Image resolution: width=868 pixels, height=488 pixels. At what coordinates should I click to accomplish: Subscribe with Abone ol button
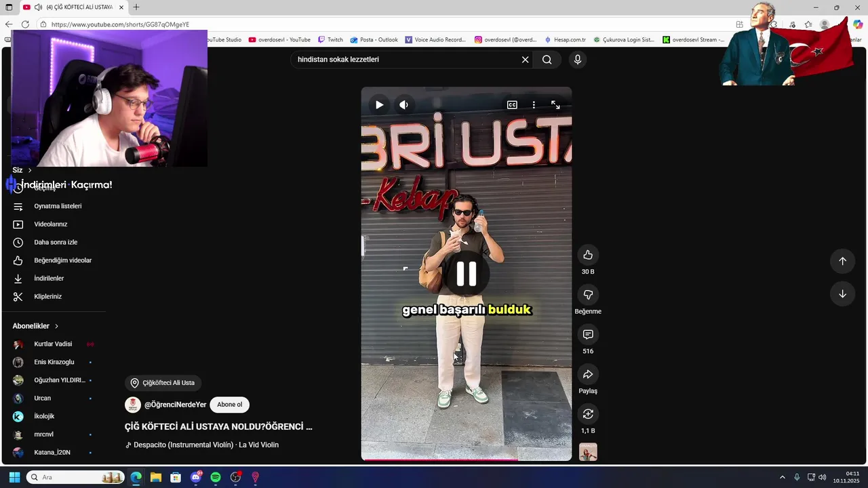coord(230,405)
